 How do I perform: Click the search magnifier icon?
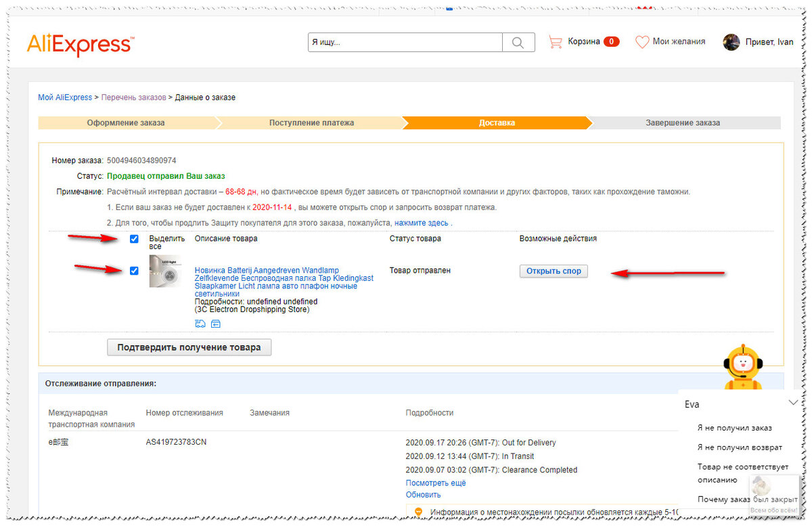518,43
